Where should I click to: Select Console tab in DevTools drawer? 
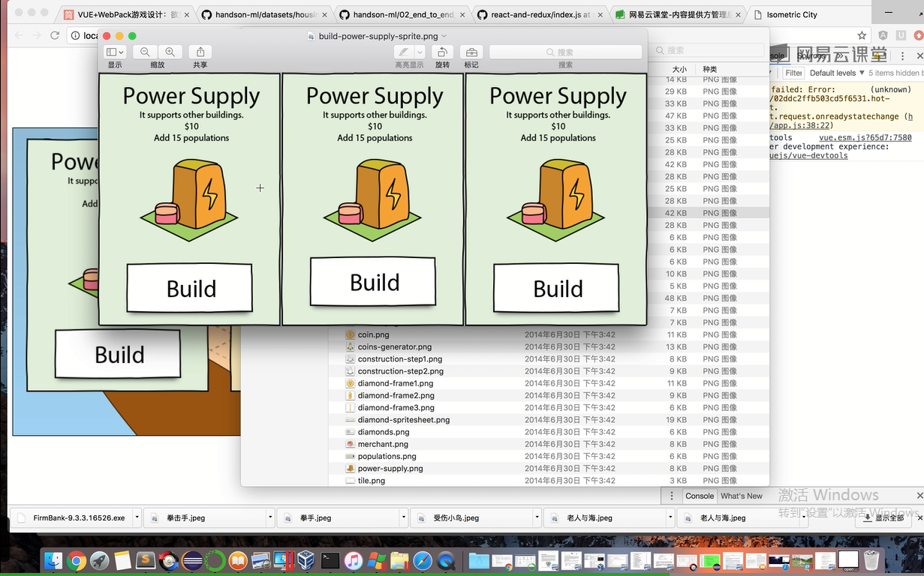700,496
